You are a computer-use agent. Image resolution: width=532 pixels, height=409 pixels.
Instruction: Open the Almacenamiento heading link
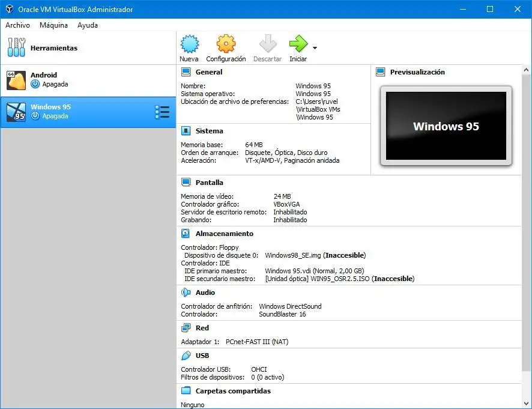224,234
